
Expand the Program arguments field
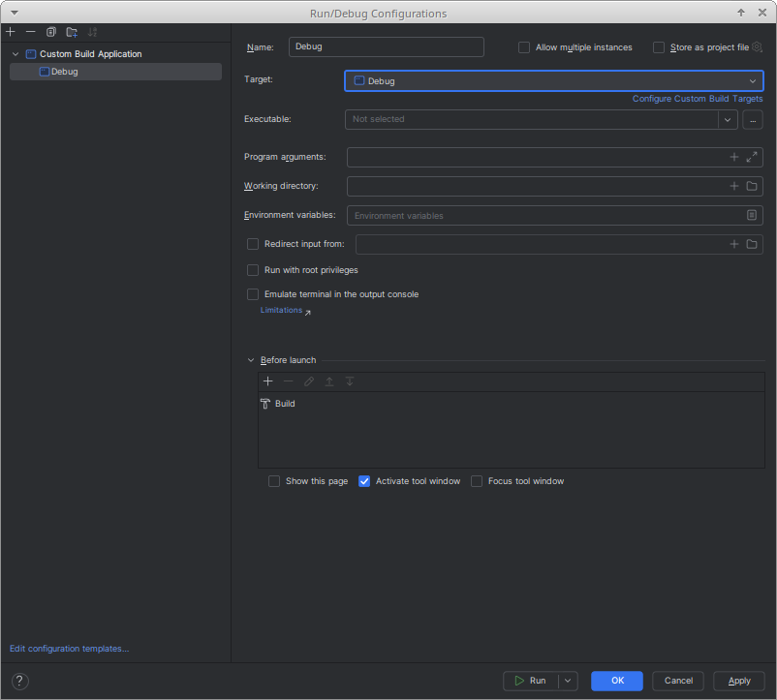(x=752, y=157)
